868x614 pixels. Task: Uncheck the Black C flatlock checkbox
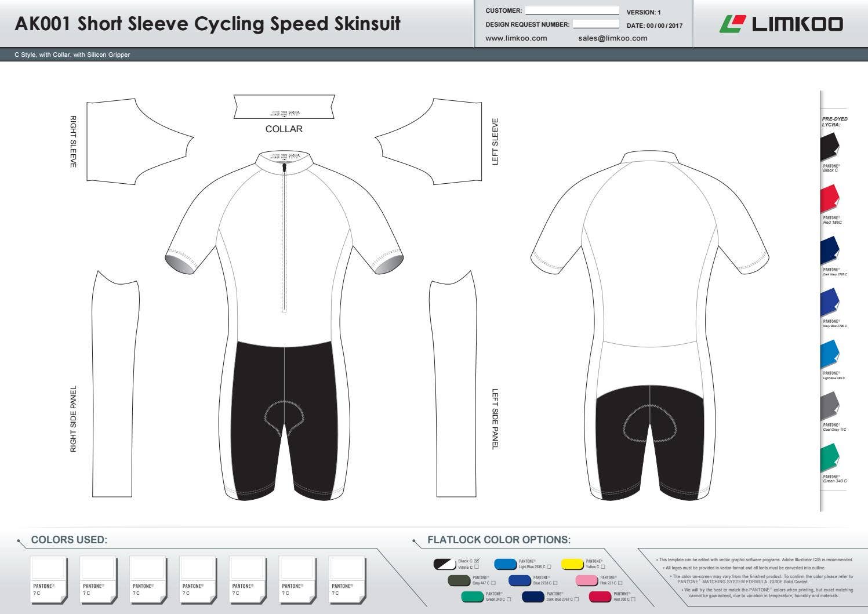click(477, 561)
